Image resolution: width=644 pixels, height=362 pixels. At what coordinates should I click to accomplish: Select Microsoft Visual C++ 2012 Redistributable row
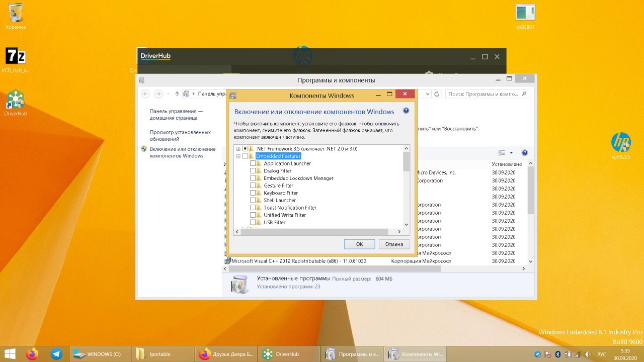tap(299, 261)
